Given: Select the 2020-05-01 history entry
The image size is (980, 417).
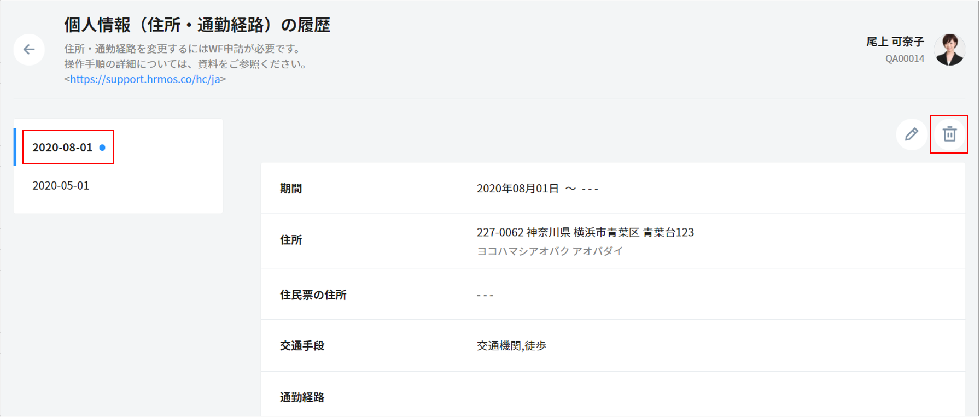Looking at the screenshot, I should tap(61, 186).
